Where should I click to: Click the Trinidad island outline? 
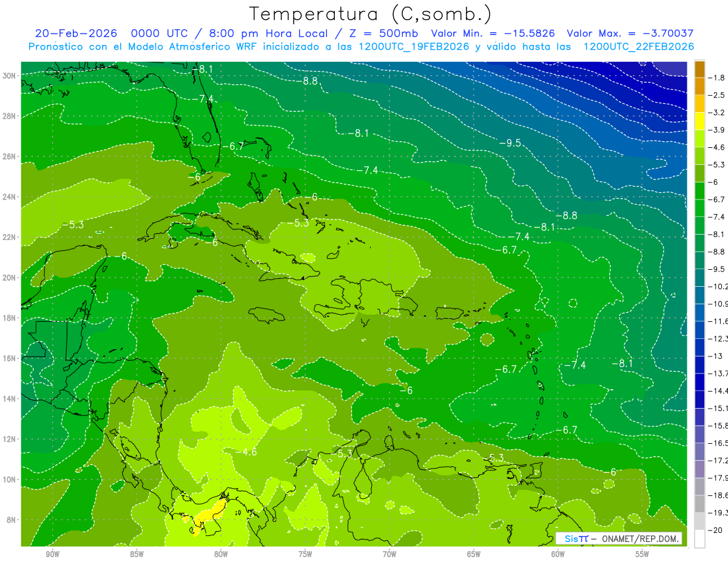[x=535, y=470]
